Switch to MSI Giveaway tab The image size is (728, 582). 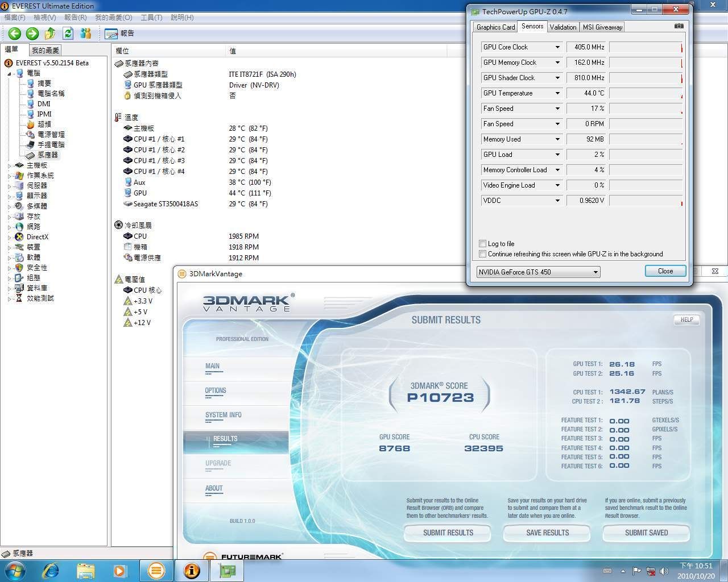602,27
